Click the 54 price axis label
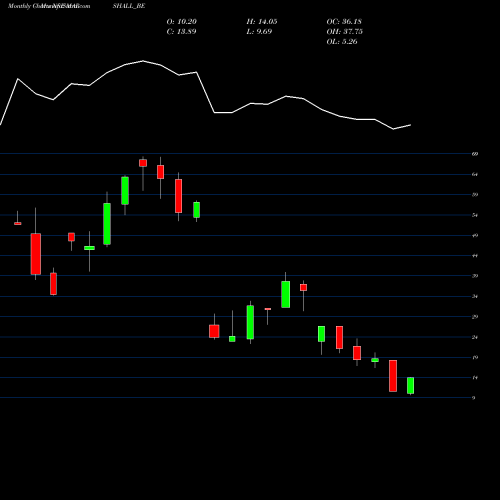Screen dimensions: 500x500 [x=475, y=215]
